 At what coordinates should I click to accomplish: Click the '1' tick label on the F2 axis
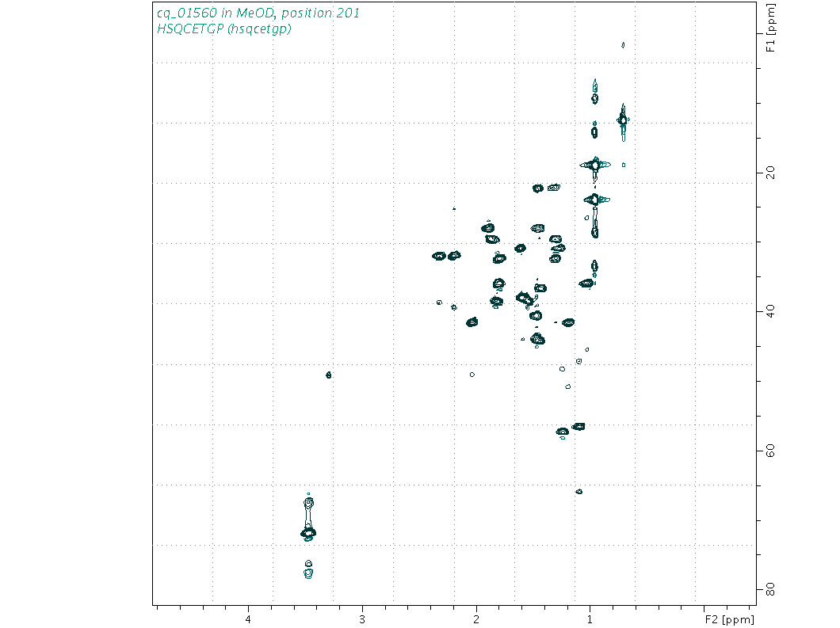(590, 619)
